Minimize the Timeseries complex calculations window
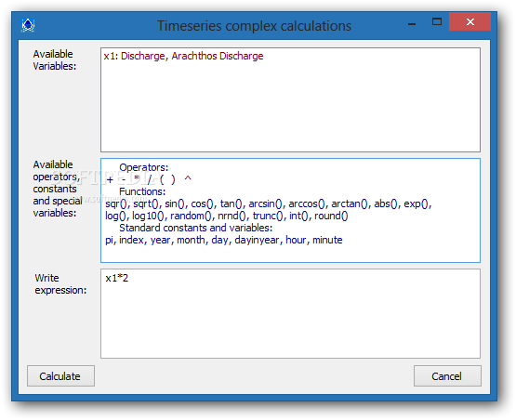Image resolution: width=516 pixels, height=420 pixels. click(x=412, y=23)
